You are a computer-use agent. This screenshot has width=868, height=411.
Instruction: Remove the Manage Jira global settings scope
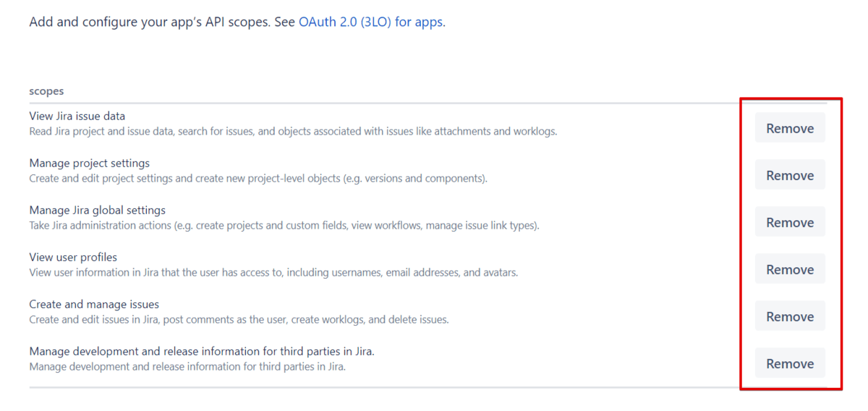tap(790, 223)
